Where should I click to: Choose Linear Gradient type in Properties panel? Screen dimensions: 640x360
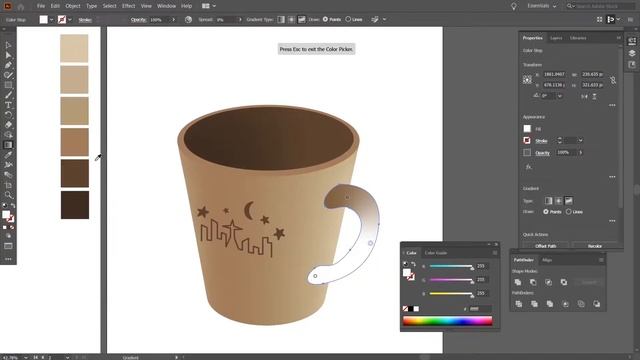[x=549, y=201]
